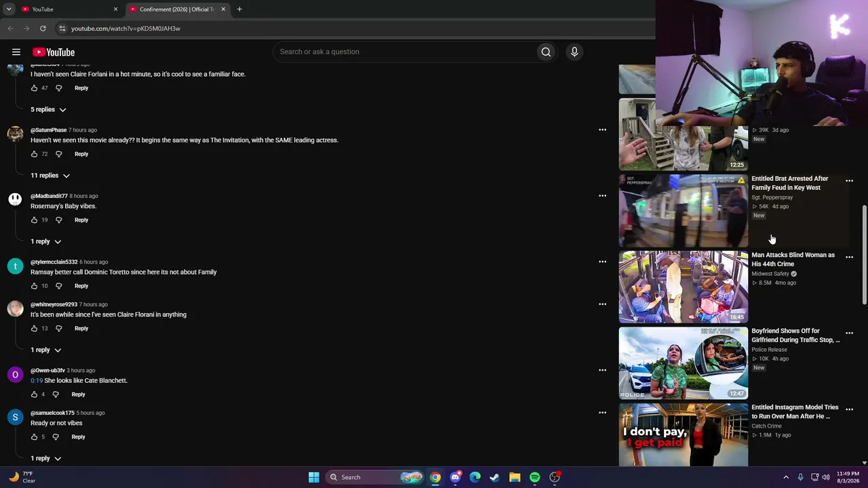
Task: Open @tylermcclain5332's channel link
Action: coord(54,262)
